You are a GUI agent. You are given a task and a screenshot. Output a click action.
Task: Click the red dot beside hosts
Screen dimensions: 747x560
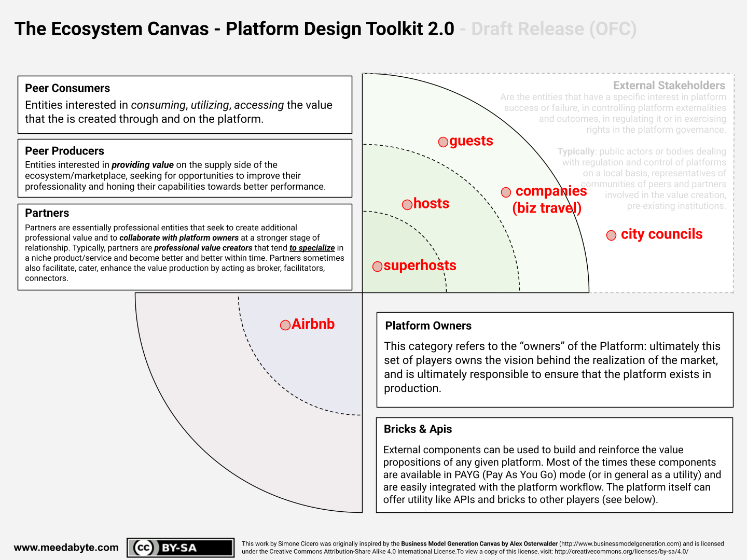pyautogui.click(x=407, y=205)
